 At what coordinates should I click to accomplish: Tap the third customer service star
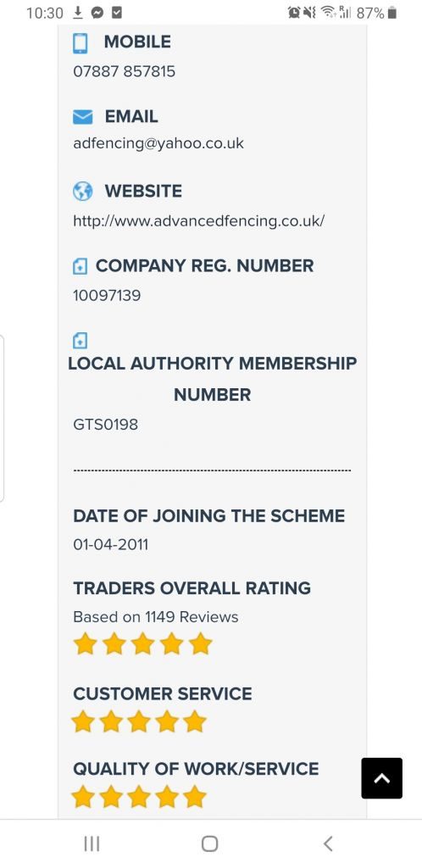click(x=139, y=722)
